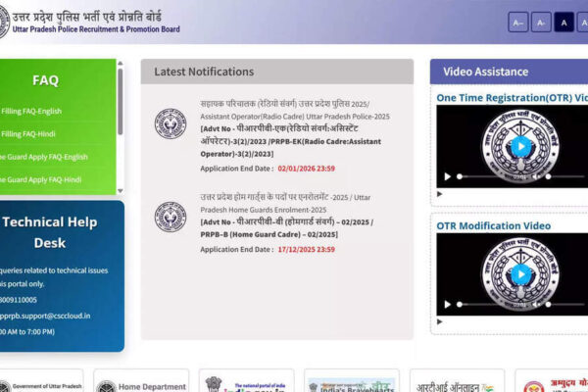Open the RTI Online (आरटीआई ऑनलाइन) banner
This screenshot has height=392, width=588.
click(x=457, y=381)
